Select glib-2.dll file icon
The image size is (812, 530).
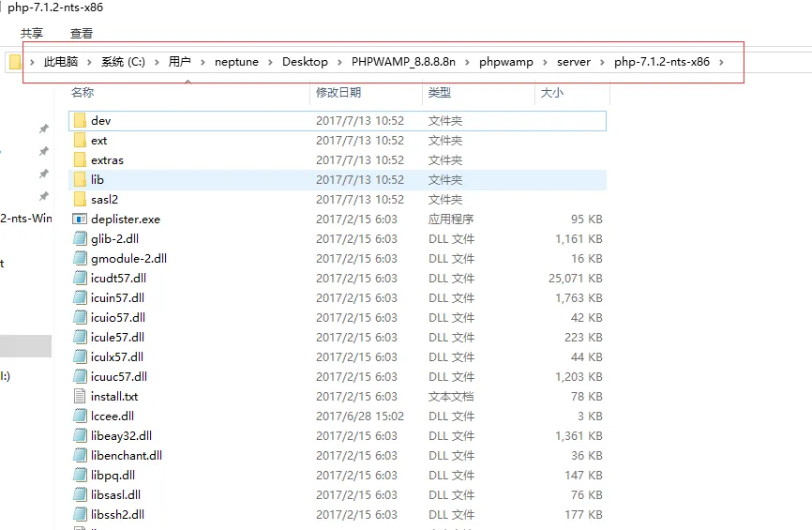[x=80, y=239]
